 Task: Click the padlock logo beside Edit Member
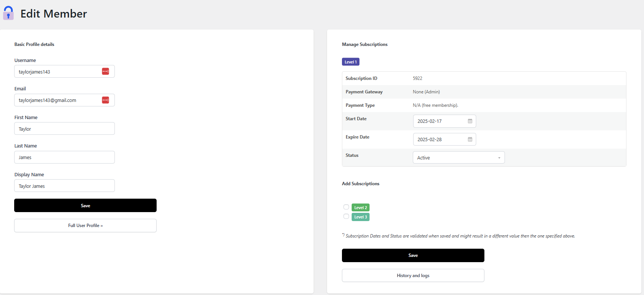(x=8, y=13)
